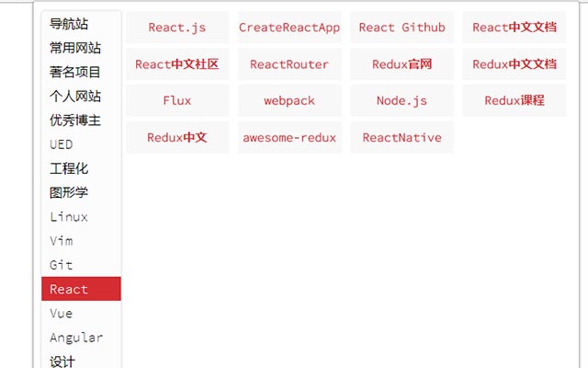The width and height of the screenshot is (588, 368).
Task: Switch to the Linux category
Action: pyautogui.click(x=81, y=217)
